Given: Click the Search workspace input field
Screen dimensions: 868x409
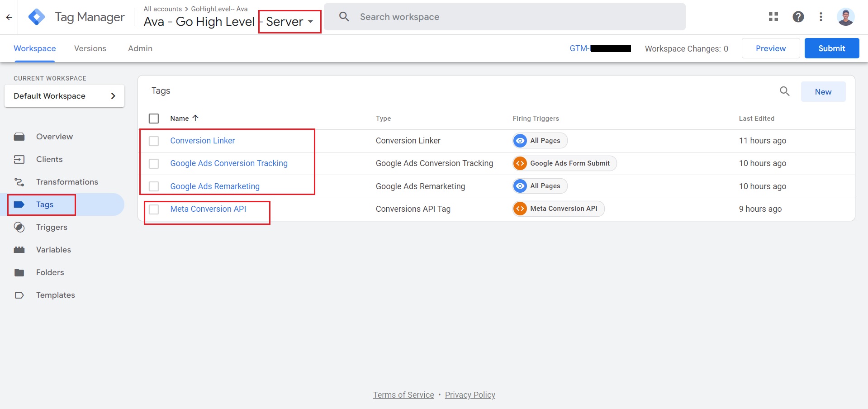Looking at the screenshot, I should pos(505,17).
